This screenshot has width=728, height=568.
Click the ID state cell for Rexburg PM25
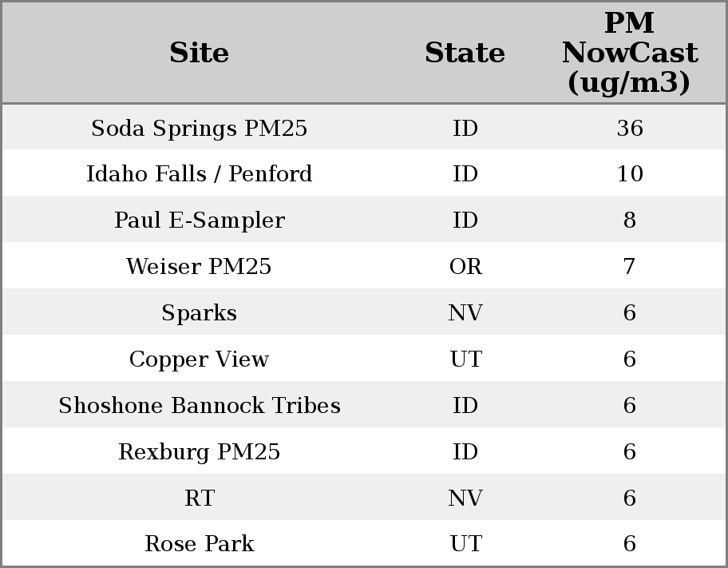465,452
